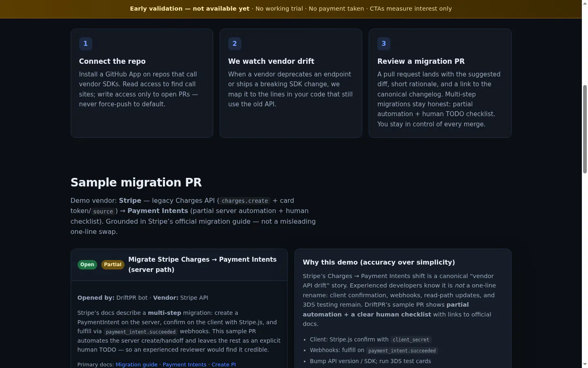This screenshot has height=368, width=588.
Task: Open the Migration guide link
Action: [x=136, y=364]
